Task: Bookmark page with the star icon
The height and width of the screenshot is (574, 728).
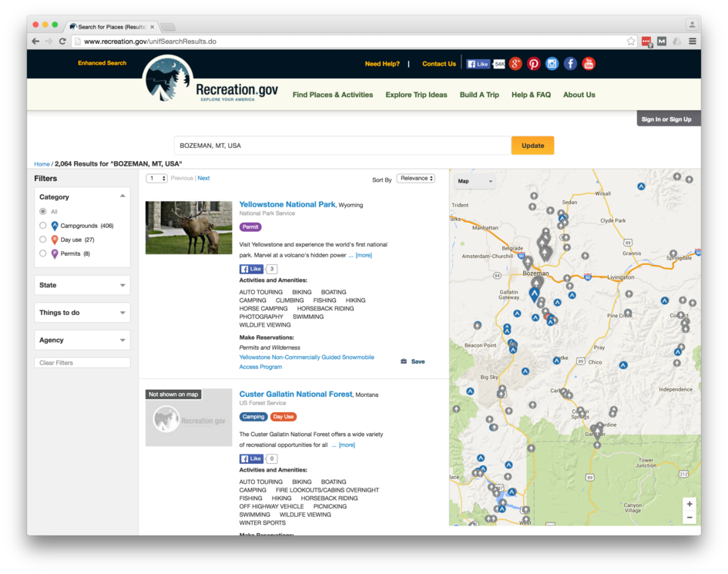Action: pos(631,42)
